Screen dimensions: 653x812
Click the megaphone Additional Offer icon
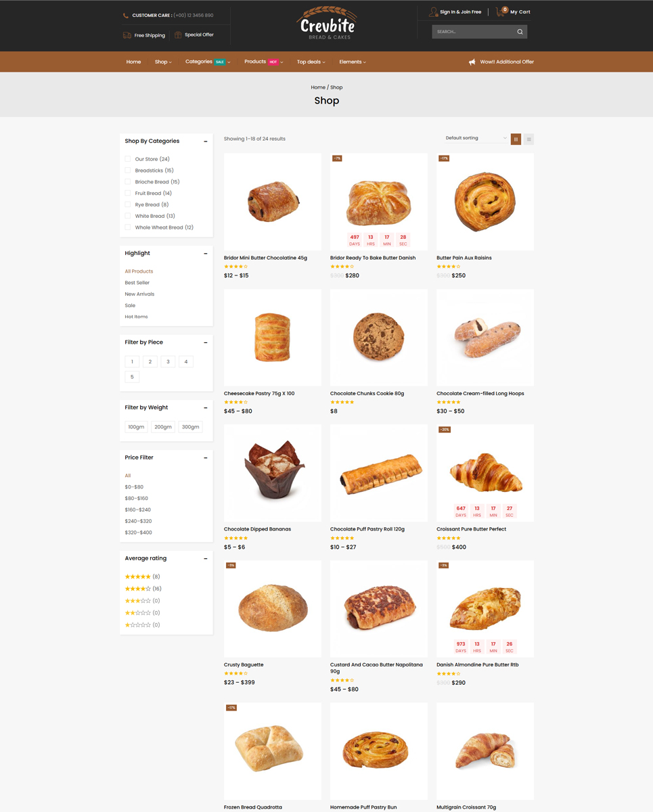coord(472,62)
